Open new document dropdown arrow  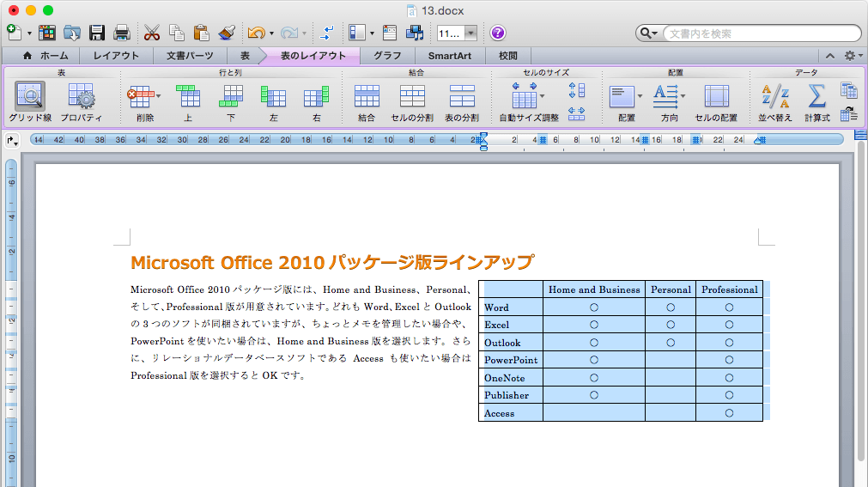click(29, 33)
